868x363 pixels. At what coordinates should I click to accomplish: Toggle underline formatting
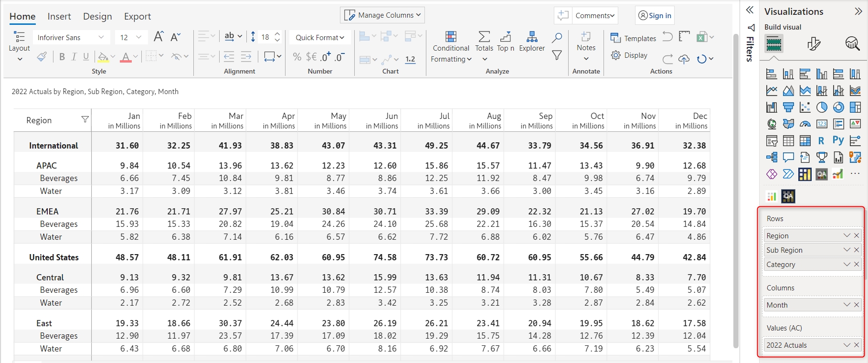[86, 57]
